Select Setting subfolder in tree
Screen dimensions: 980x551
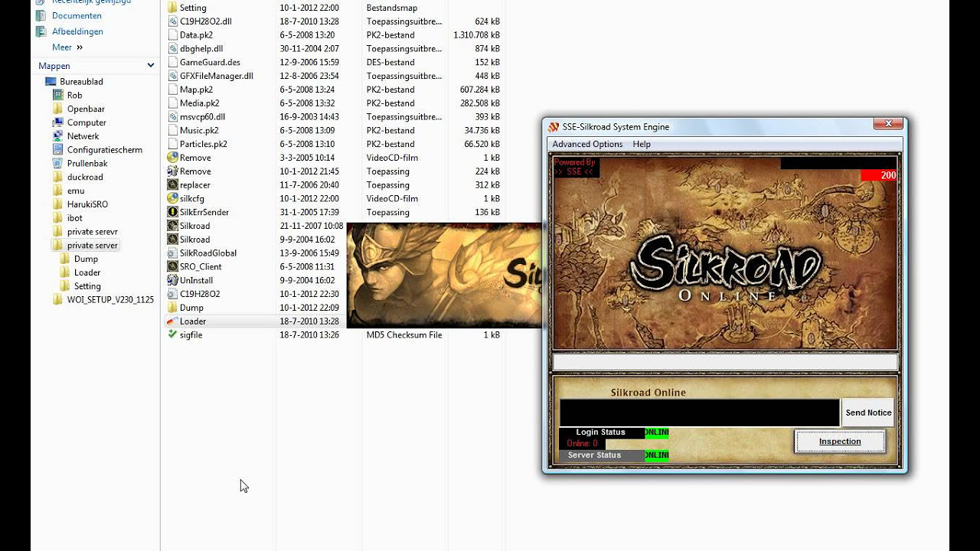87,286
